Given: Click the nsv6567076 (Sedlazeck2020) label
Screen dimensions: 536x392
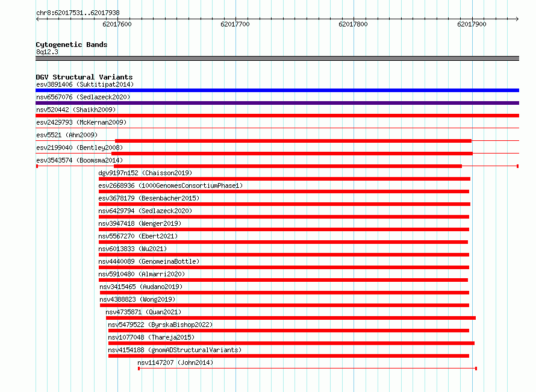Looking at the screenshot, I should [x=83, y=97].
